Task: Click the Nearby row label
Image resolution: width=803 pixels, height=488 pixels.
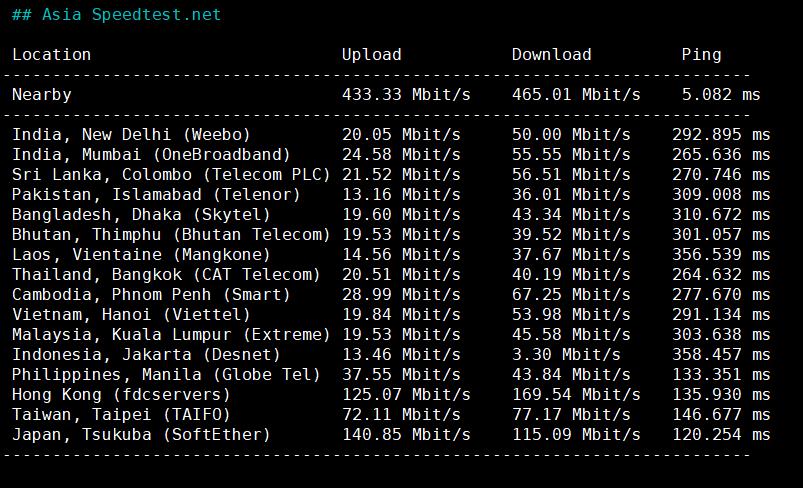Action: (x=41, y=95)
